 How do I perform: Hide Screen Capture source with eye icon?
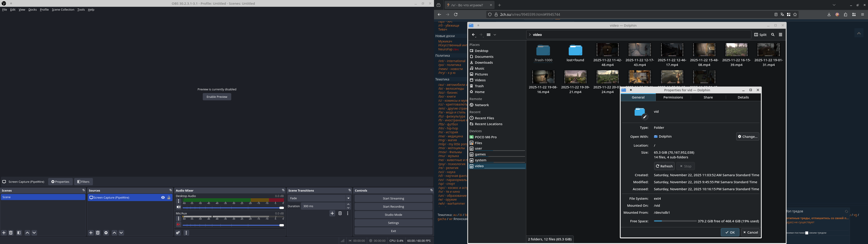click(x=163, y=197)
